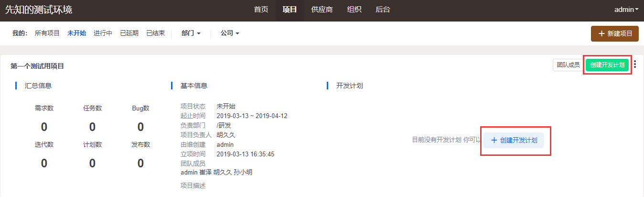Image resolution: width=644 pixels, height=197 pixels.
Task: Open project title 第一个测试用项目
Action: (x=37, y=66)
